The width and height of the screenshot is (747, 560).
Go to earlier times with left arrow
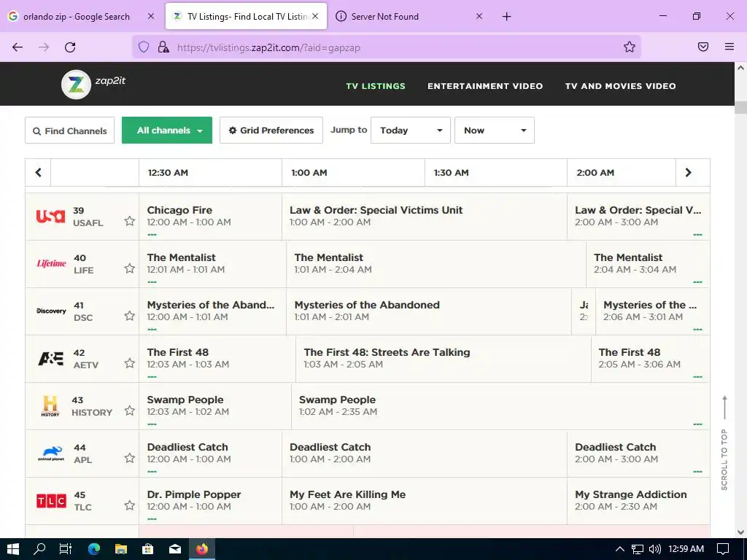coord(38,172)
